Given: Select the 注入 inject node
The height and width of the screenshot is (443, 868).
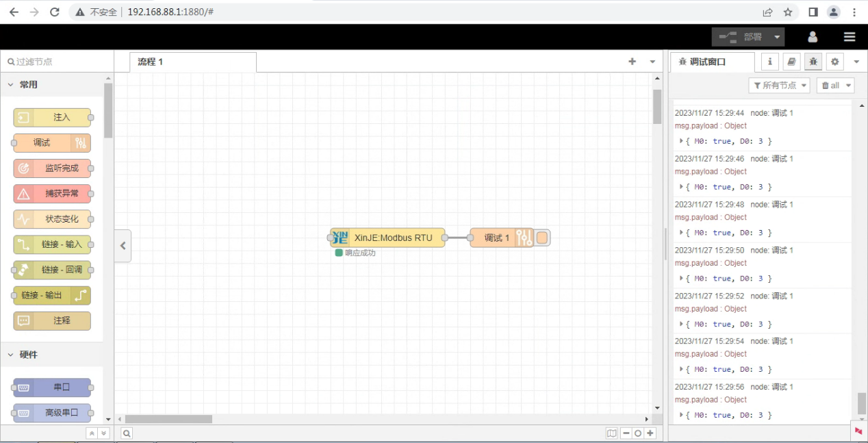Looking at the screenshot, I should (x=52, y=117).
